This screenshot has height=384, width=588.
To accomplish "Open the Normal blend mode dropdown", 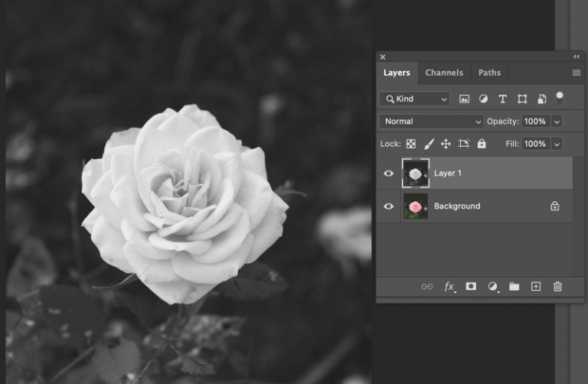I will 431,122.
